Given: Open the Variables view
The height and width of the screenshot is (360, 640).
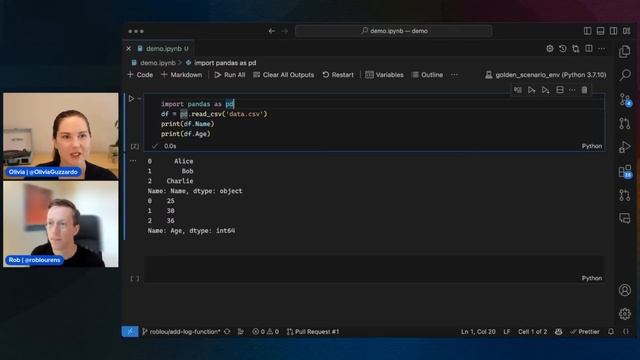Looking at the screenshot, I should click(x=384, y=75).
